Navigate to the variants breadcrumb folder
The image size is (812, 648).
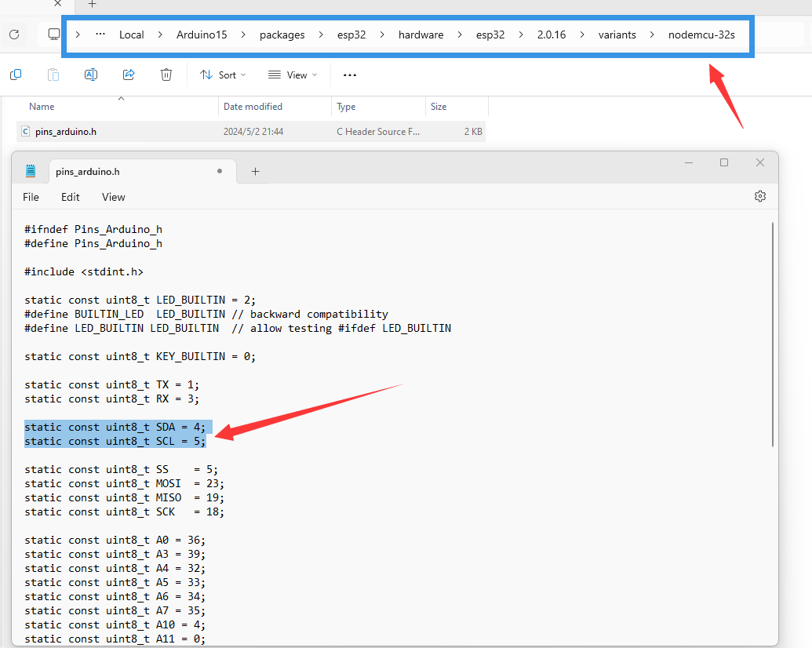(617, 35)
